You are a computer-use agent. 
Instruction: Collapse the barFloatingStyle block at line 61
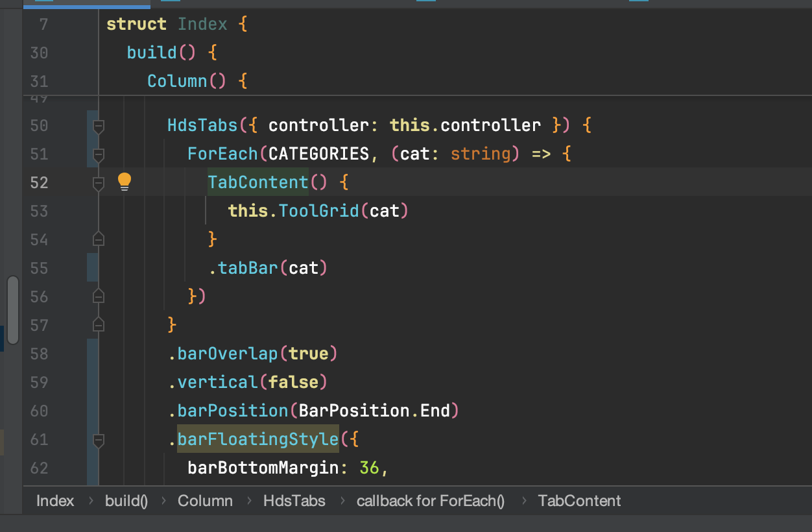tap(99, 440)
